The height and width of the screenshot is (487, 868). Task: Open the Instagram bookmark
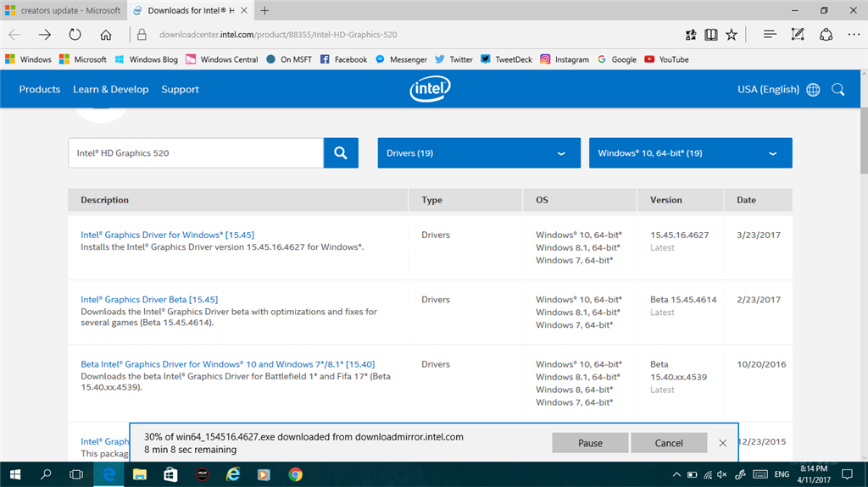tap(565, 59)
